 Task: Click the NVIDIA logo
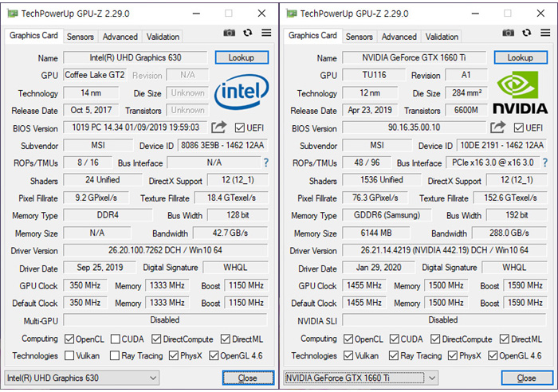click(520, 92)
